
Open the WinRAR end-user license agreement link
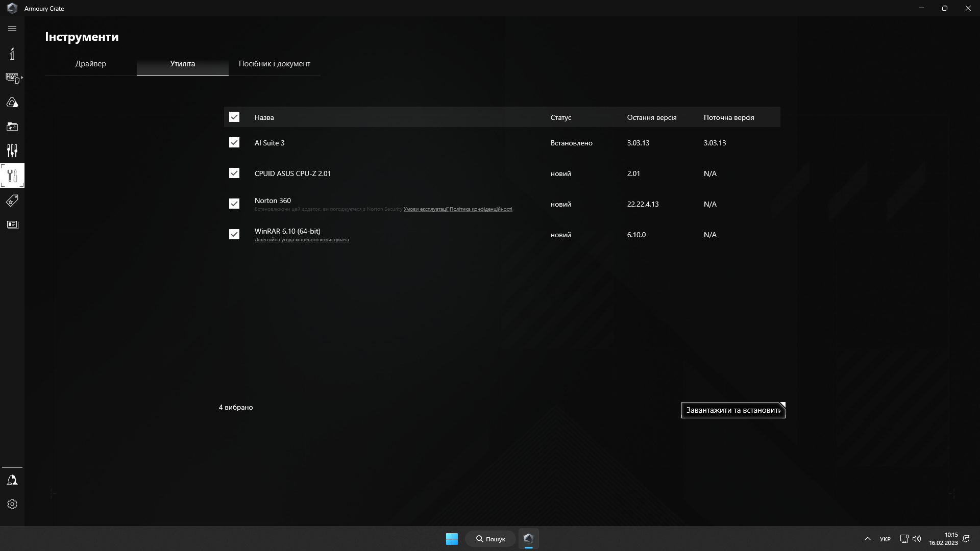click(302, 240)
